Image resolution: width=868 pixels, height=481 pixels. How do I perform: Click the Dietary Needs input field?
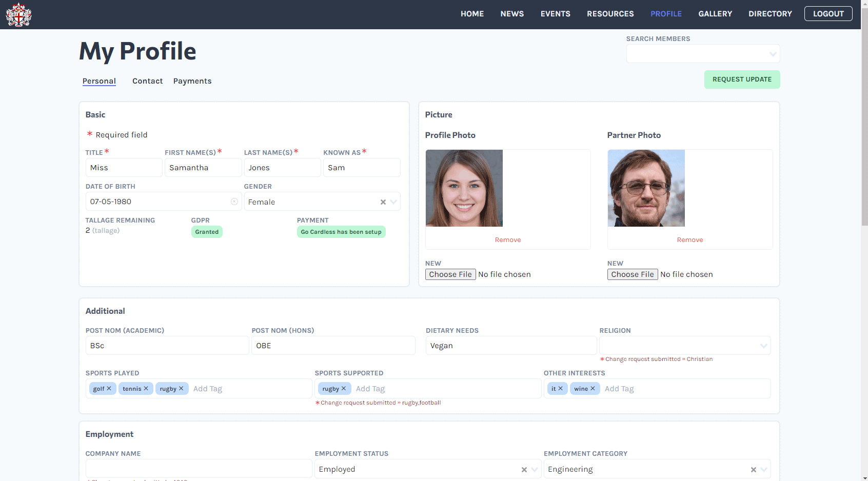coord(510,346)
